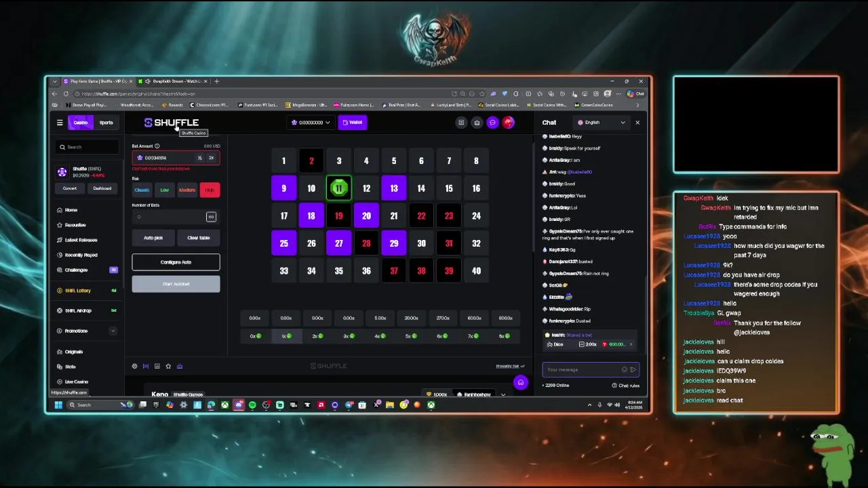The width and height of the screenshot is (868, 488).
Task: Open the notifications list icon in header
Action: pyautogui.click(x=461, y=123)
